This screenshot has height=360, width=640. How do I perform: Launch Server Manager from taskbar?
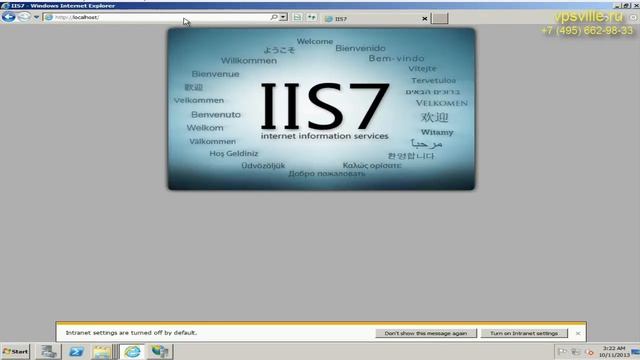point(48,351)
